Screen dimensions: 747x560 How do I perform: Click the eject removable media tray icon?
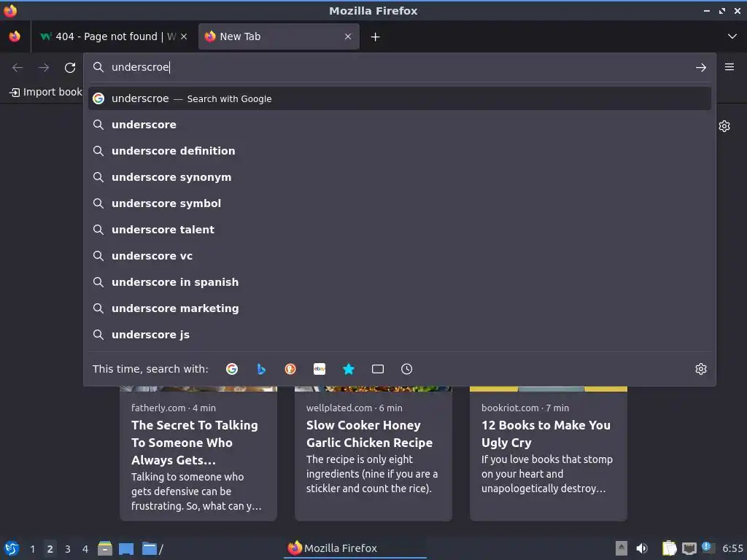click(x=622, y=548)
